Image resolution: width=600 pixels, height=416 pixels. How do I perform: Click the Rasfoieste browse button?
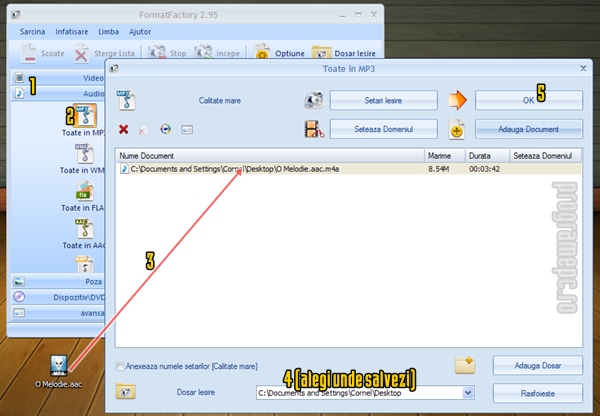[x=538, y=393]
